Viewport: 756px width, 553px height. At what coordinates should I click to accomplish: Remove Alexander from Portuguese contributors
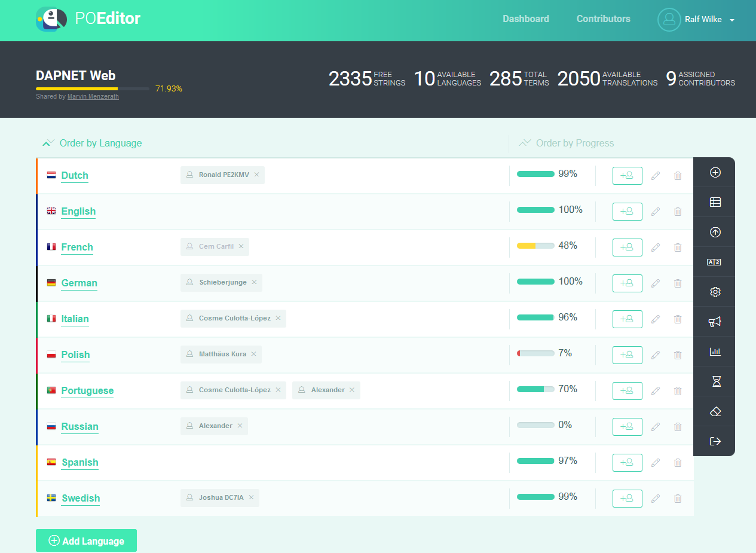click(352, 390)
